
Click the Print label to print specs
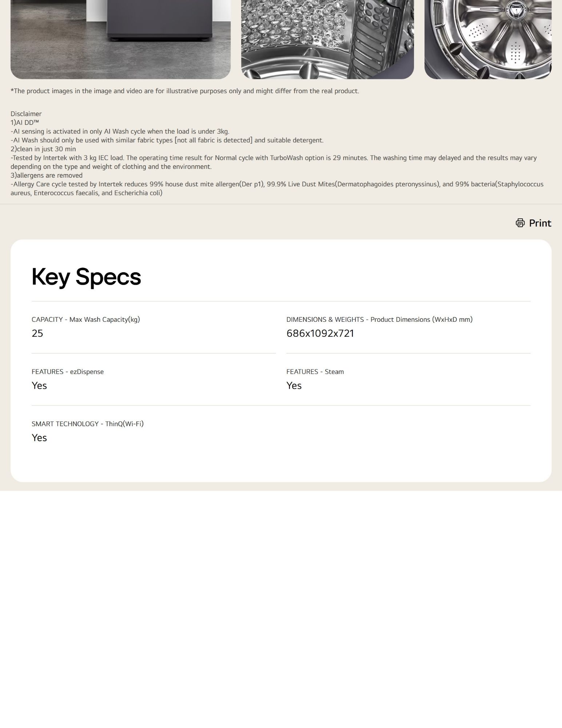pos(540,223)
